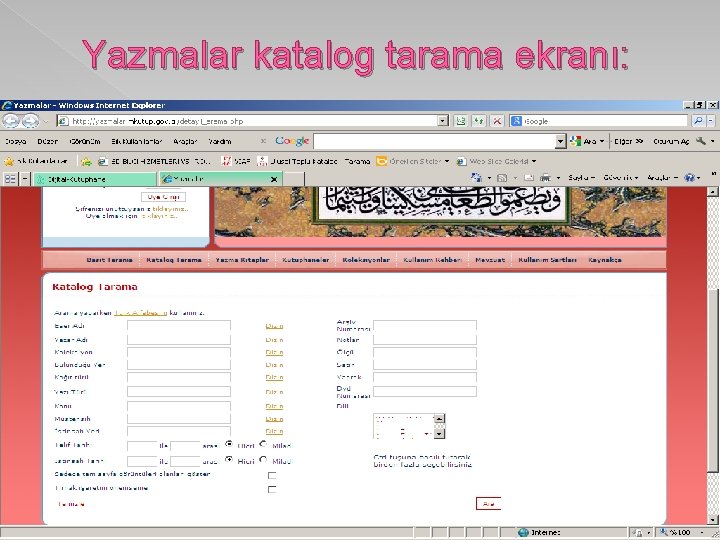Click the Dizin link beside Eser Adı
The image size is (720, 540).
click(x=274, y=326)
